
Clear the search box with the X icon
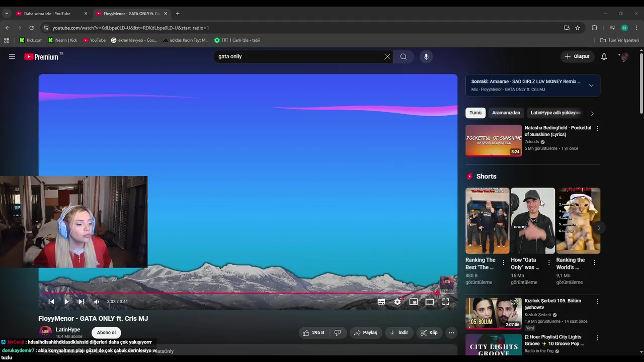(x=387, y=57)
